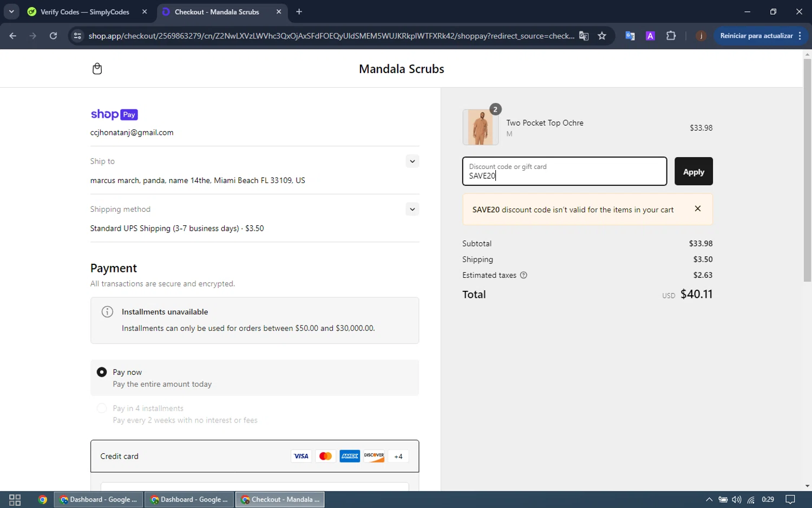Click the Mastercard logo
Image resolution: width=812 pixels, height=508 pixels.
click(x=325, y=456)
